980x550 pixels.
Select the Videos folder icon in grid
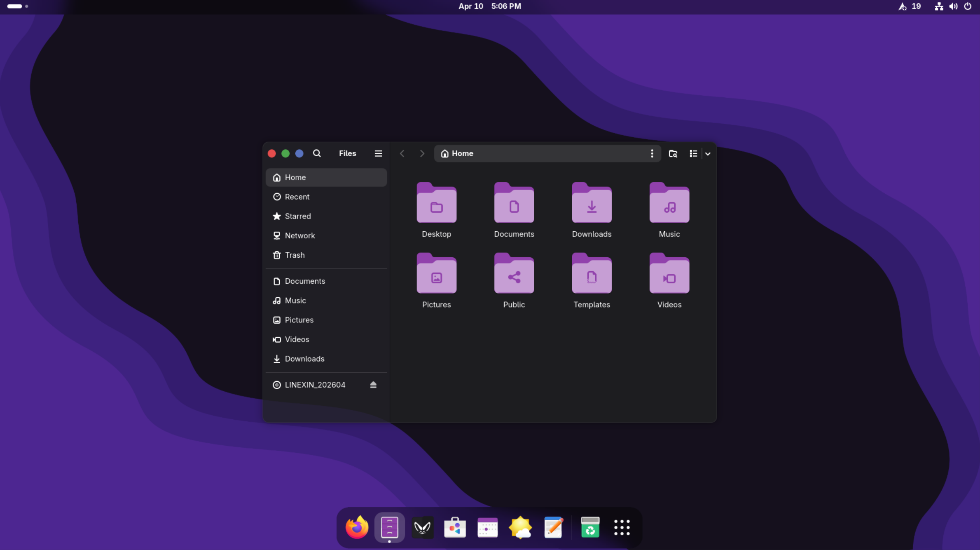[669, 273]
